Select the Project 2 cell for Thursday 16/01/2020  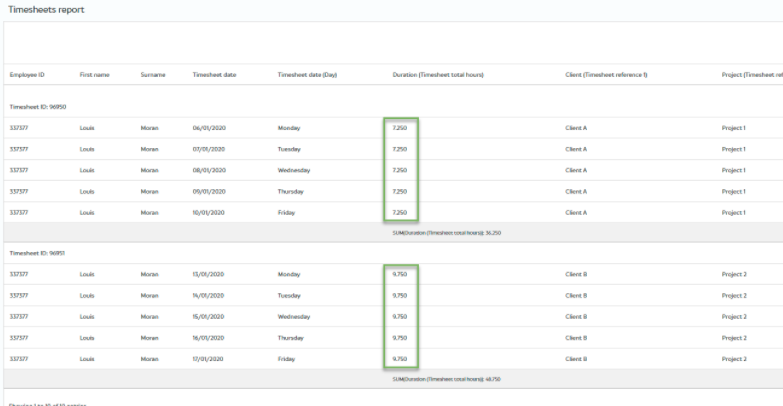(x=734, y=337)
